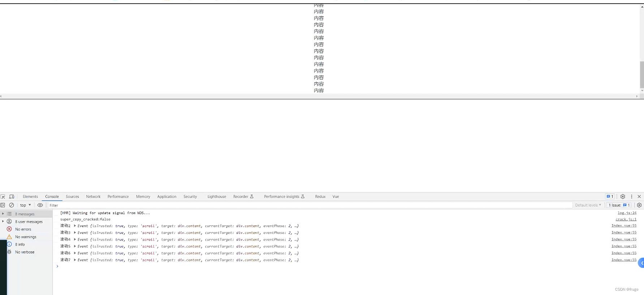This screenshot has height=295, width=644.
Task: Open the top execution context dropdown
Action: point(25,205)
